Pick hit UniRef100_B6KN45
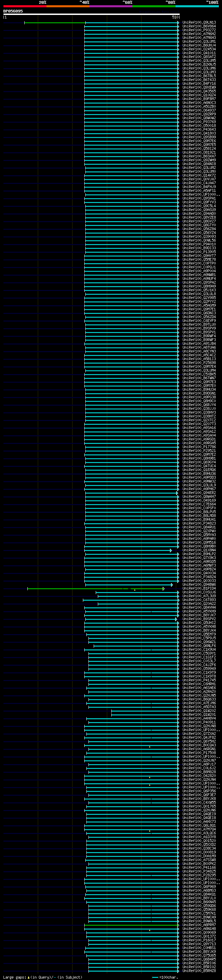 click(199, 902)
